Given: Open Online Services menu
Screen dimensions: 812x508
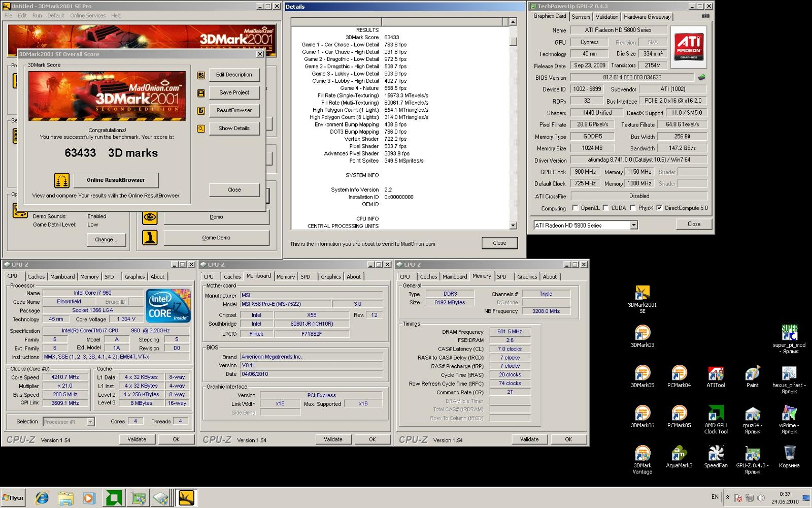Looking at the screenshot, I should 88,15.
